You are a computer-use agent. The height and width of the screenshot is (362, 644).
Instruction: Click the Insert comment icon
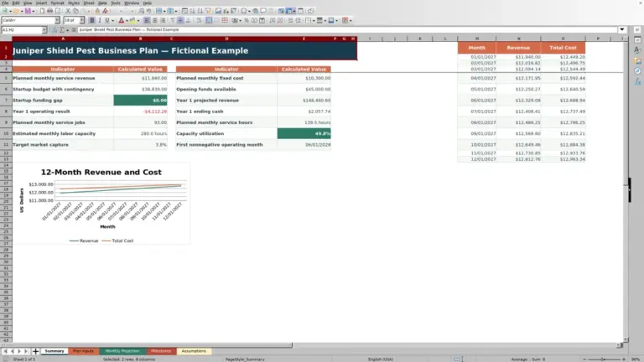pyautogui.click(x=263, y=11)
